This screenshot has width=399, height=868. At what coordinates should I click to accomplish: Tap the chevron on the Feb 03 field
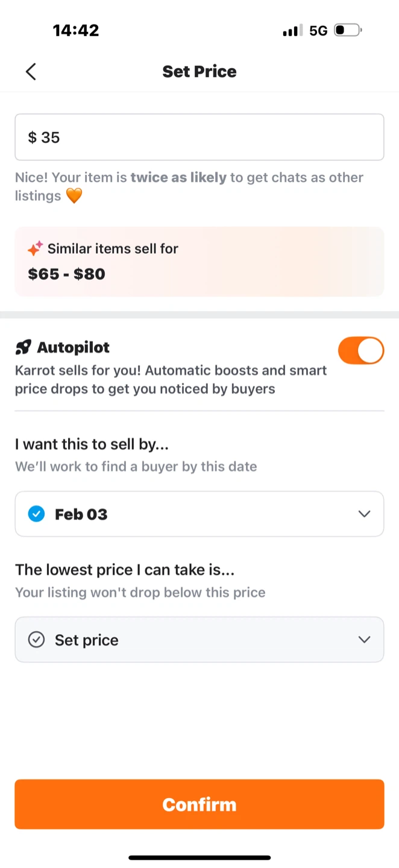pyautogui.click(x=364, y=514)
